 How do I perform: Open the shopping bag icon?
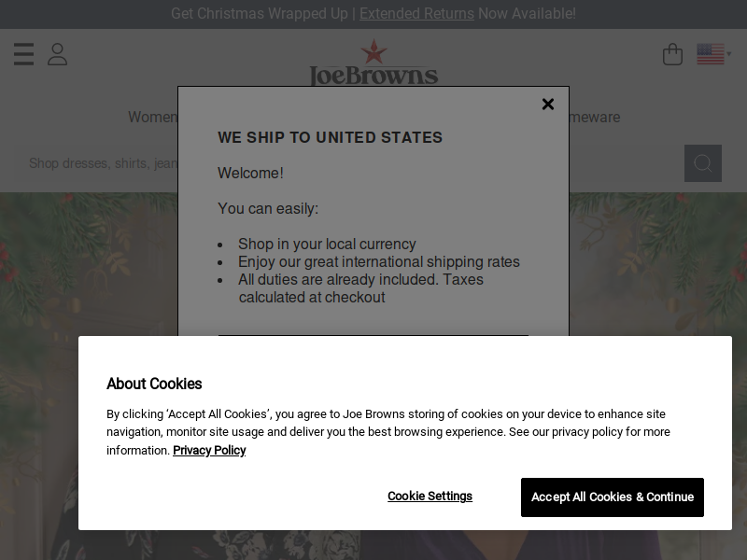tap(672, 54)
